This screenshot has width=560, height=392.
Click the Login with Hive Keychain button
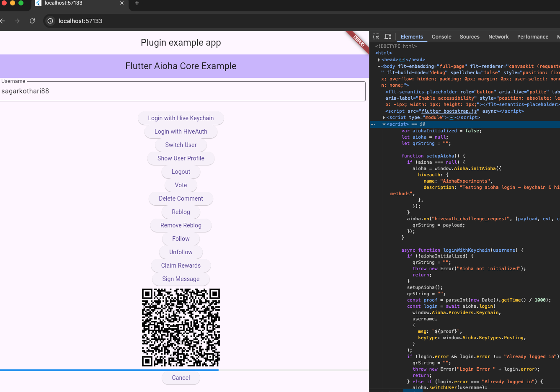[x=181, y=118]
